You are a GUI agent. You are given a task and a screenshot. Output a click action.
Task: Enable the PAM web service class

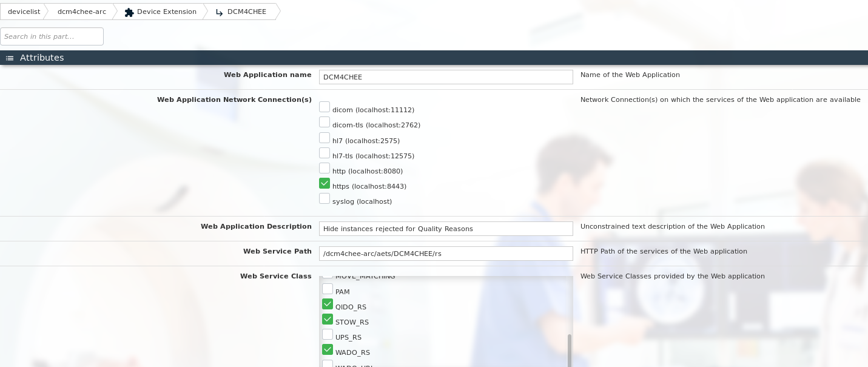click(x=328, y=289)
